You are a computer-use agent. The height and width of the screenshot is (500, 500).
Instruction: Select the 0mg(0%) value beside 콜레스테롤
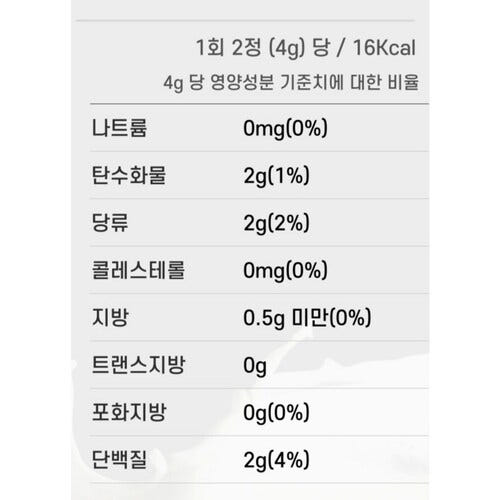(285, 271)
